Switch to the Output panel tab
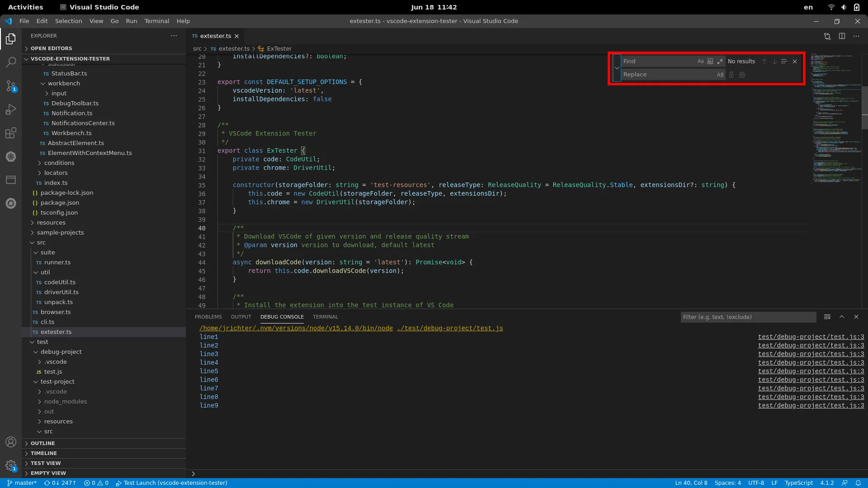Image resolution: width=868 pixels, height=488 pixels. pyautogui.click(x=241, y=317)
